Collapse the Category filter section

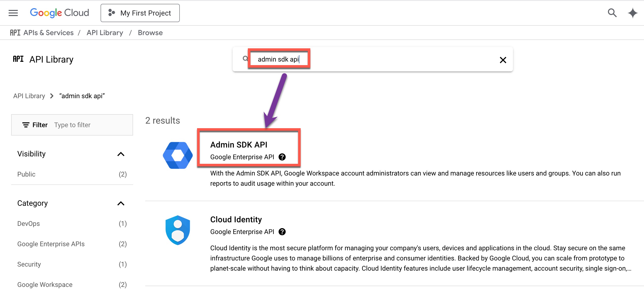coord(121,203)
